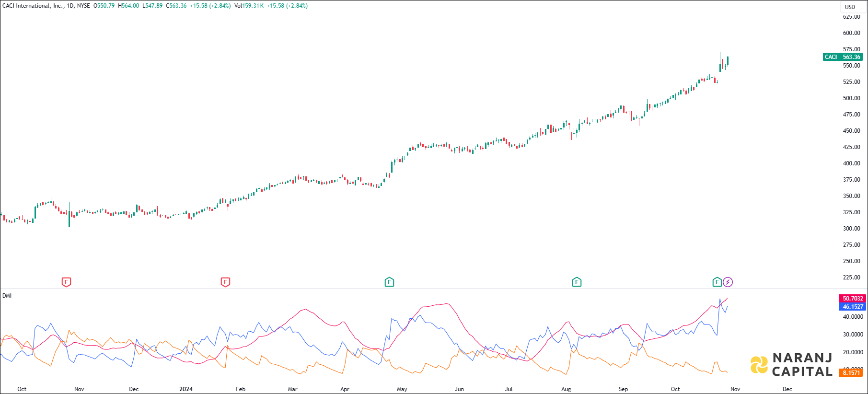Click the DMI indicator label
Image resolution: width=868 pixels, height=394 pixels.
point(7,296)
